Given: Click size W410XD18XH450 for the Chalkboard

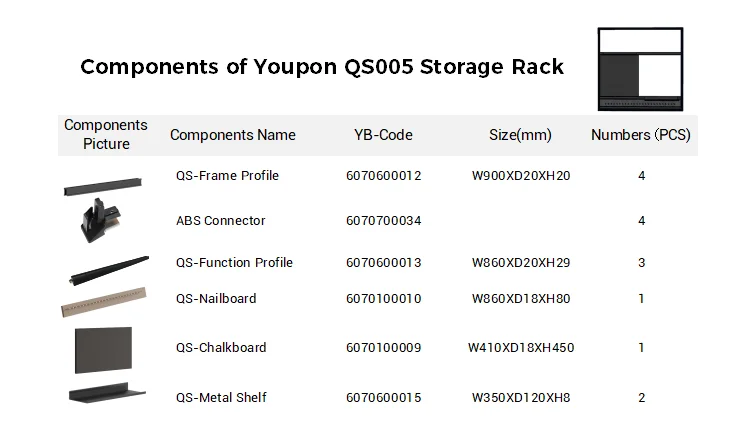Looking at the screenshot, I should coord(521,348).
